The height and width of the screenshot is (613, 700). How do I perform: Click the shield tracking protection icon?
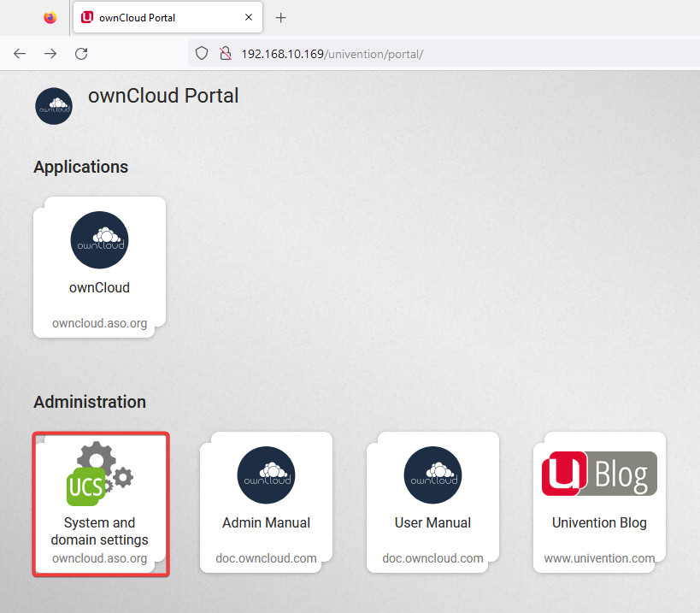202,53
